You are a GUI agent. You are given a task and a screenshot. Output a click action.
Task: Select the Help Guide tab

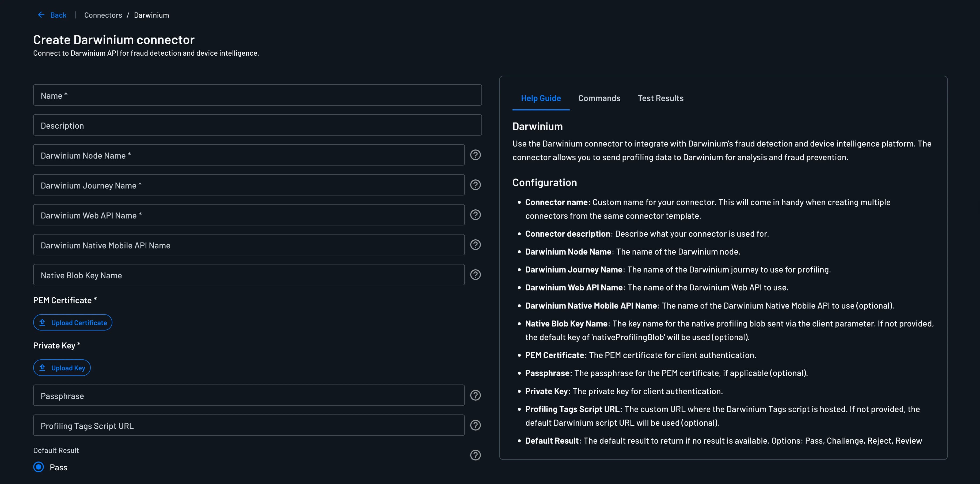pyautogui.click(x=541, y=98)
